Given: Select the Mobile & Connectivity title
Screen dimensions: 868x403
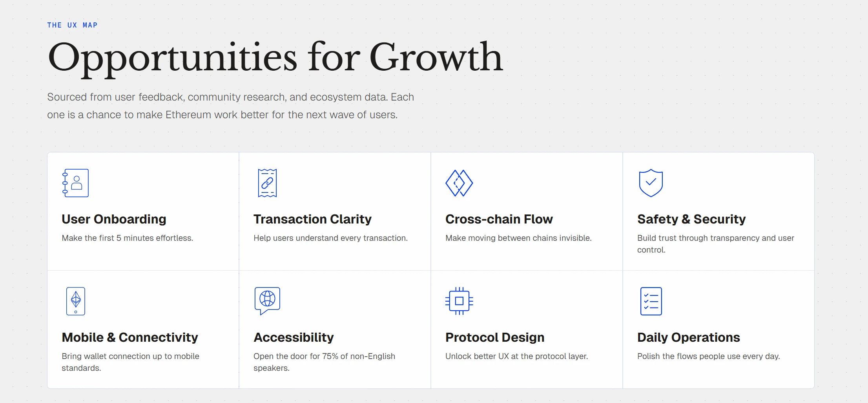Looking at the screenshot, I should [x=130, y=337].
